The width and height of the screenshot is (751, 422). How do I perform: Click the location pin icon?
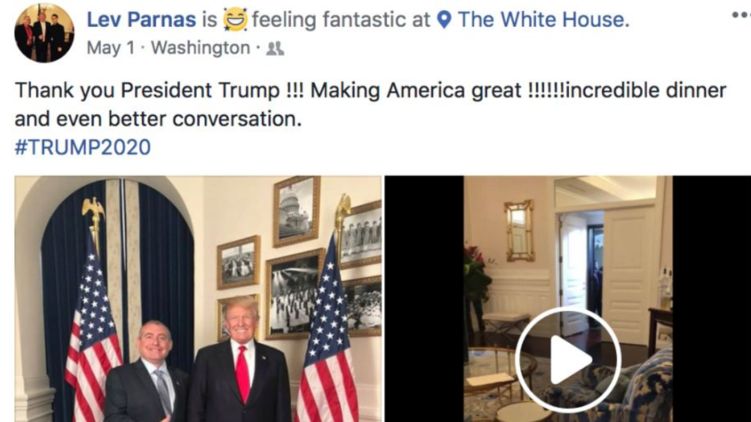point(444,20)
